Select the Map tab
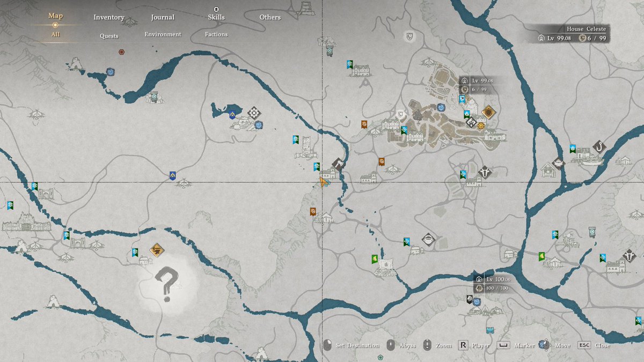 pyautogui.click(x=55, y=16)
